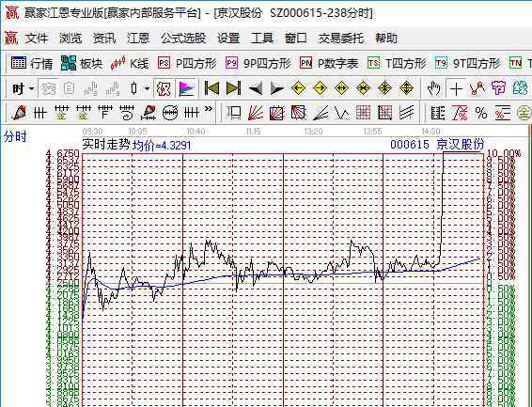The height and width of the screenshot is (407, 532).
Task: Open the 板块 sector view
Action: (x=82, y=63)
